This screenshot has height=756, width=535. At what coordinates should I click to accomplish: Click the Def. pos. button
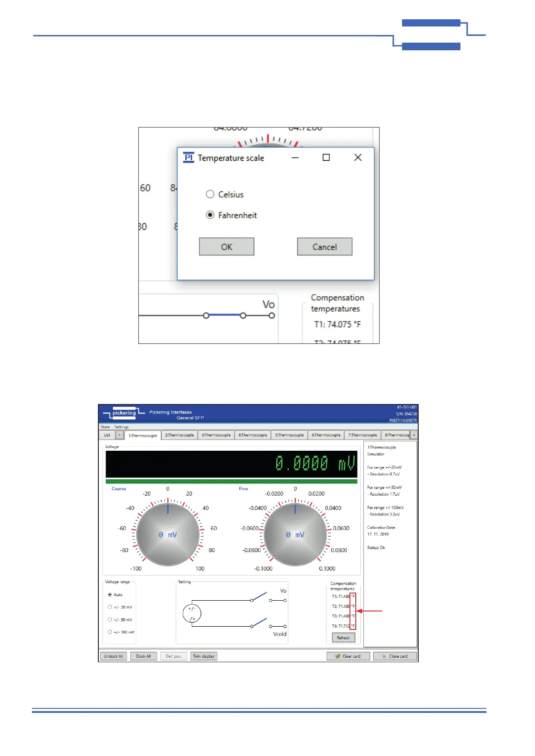pyautogui.click(x=173, y=656)
